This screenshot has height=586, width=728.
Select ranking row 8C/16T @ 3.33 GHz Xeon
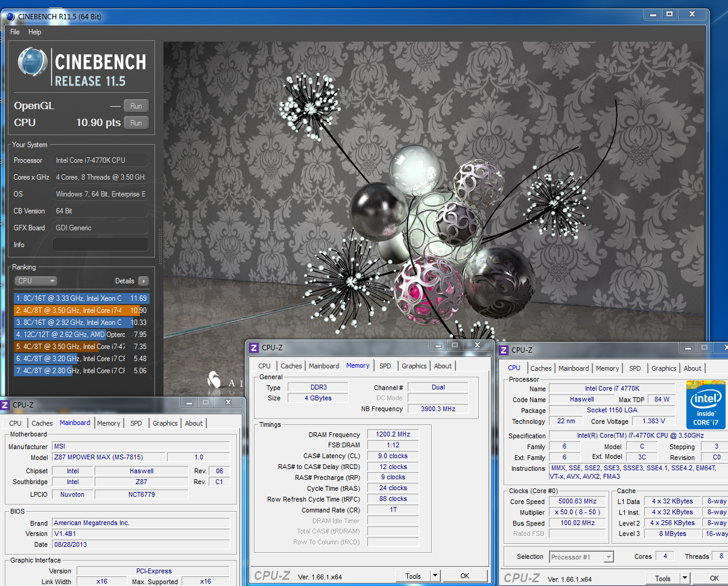coord(81,298)
